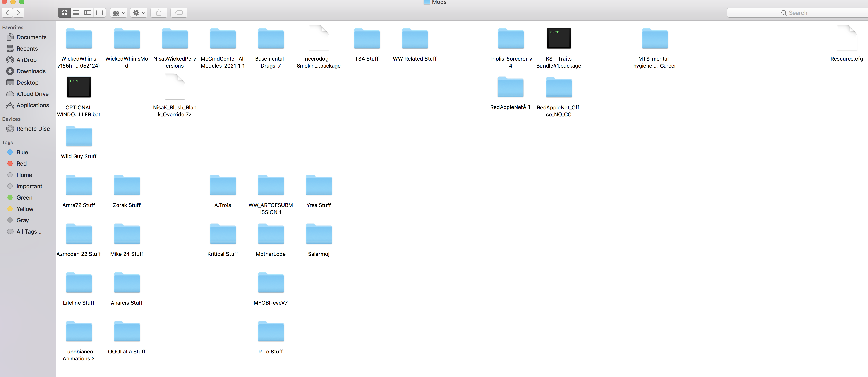Switch to column view mode

88,13
